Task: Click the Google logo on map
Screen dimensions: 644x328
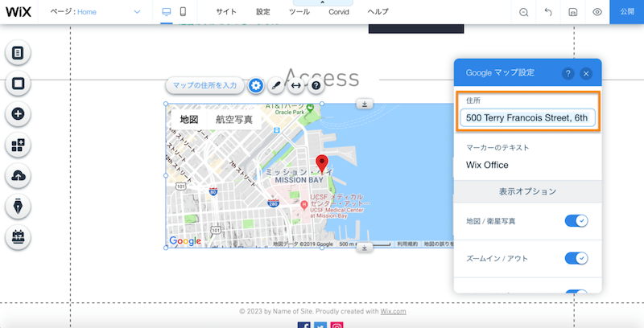Action: pyautogui.click(x=185, y=241)
